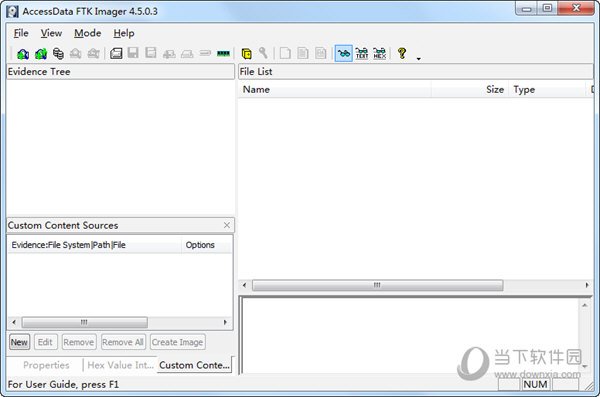The width and height of the screenshot is (600, 397).
Task: Click the Remove All button
Action: pyautogui.click(x=123, y=342)
